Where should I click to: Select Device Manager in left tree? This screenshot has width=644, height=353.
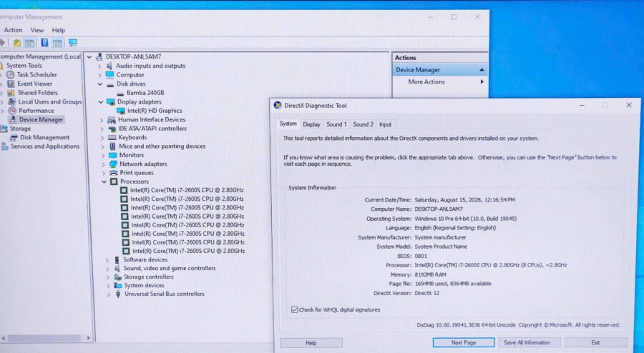pos(41,120)
